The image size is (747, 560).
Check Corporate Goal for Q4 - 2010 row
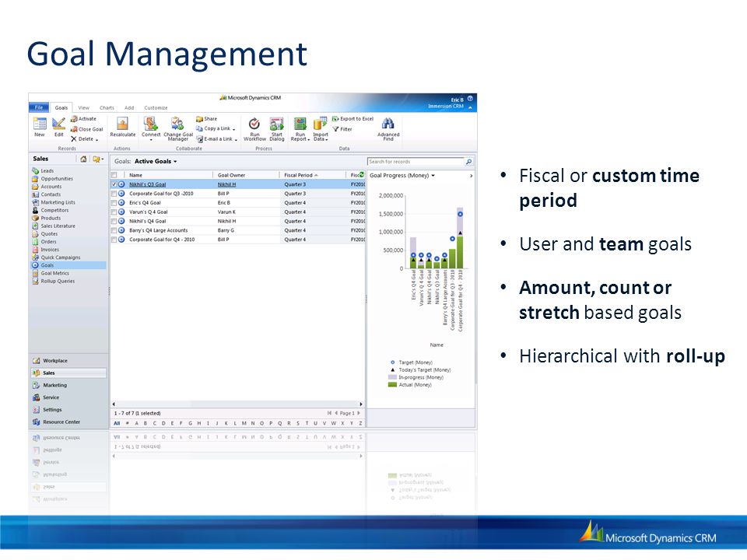114,240
